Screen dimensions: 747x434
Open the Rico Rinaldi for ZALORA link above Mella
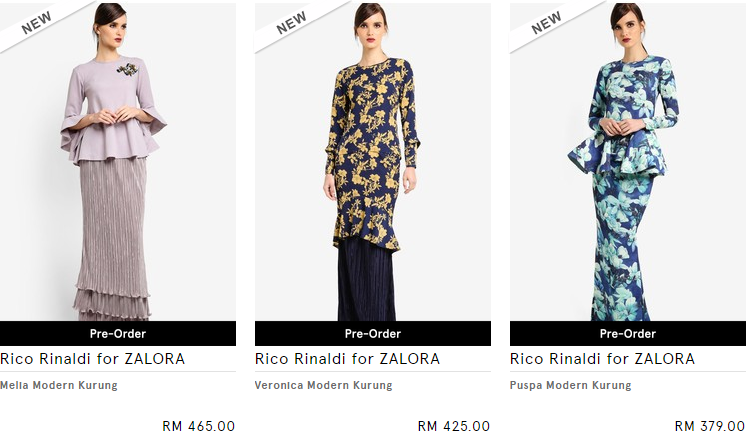[92, 359]
